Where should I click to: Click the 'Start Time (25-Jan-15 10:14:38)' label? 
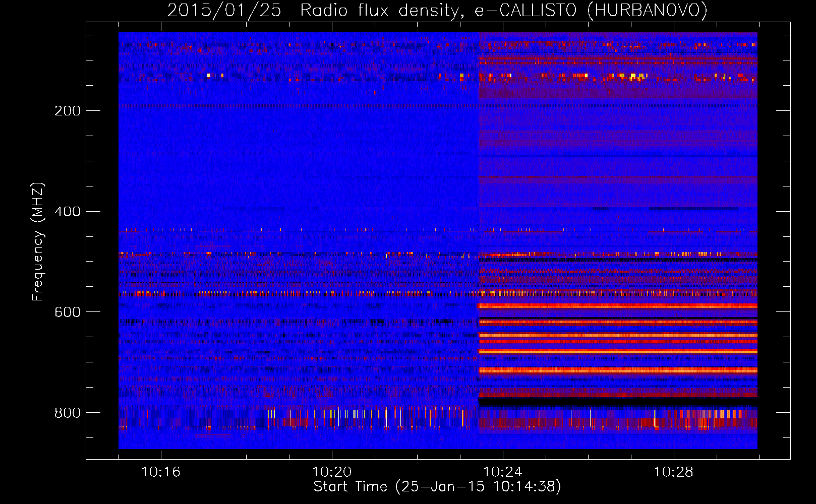tap(437, 487)
